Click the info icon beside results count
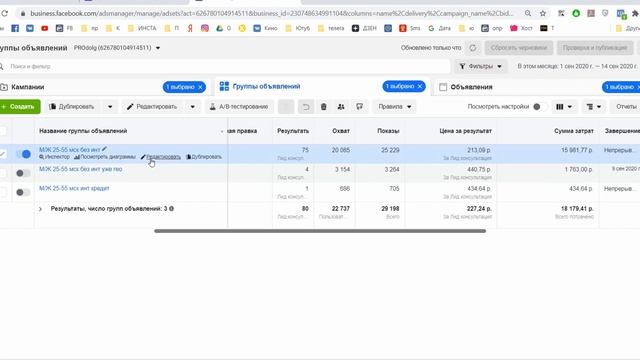The image size is (640, 360). tap(171, 209)
